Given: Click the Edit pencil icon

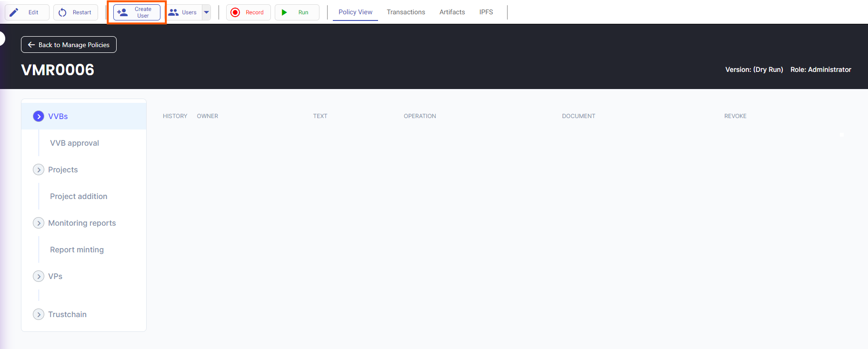Looking at the screenshot, I should [14, 12].
